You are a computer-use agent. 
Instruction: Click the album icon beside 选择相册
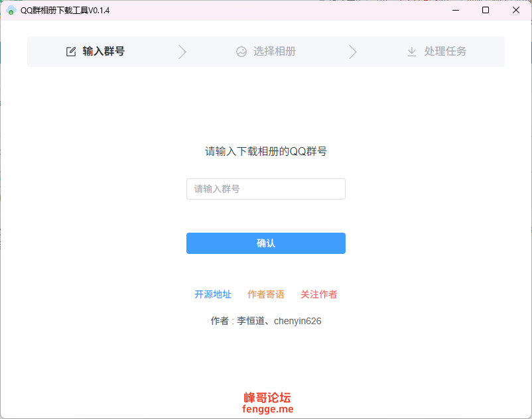click(x=241, y=52)
